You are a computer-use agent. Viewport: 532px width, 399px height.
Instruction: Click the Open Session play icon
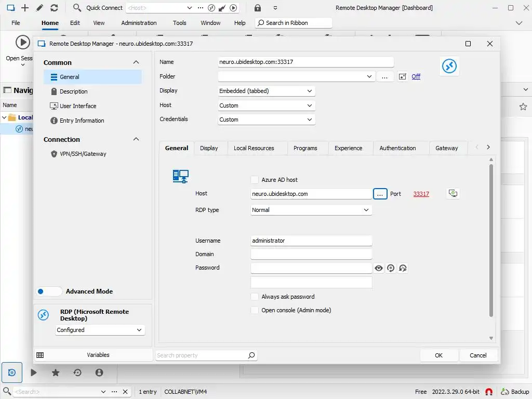pyautogui.click(x=23, y=43)
